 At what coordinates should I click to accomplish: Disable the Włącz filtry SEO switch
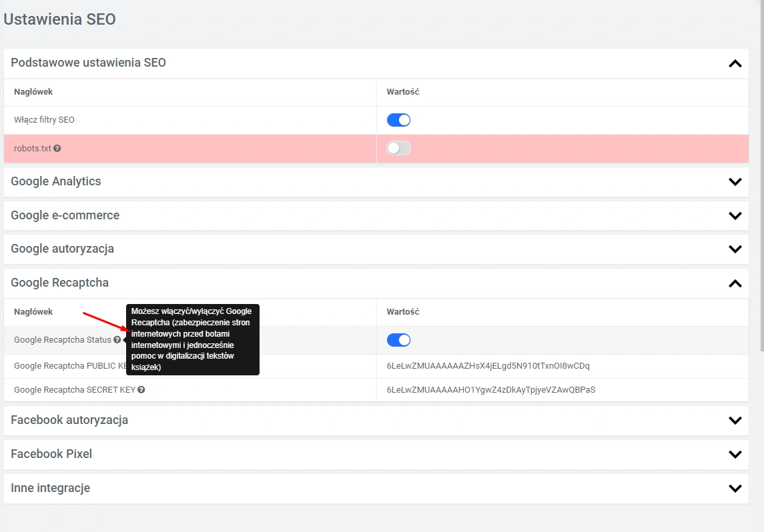[398, 120]
